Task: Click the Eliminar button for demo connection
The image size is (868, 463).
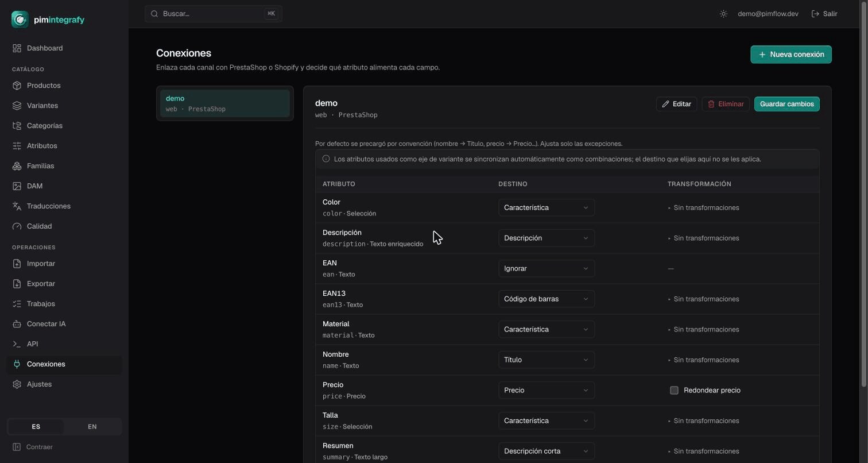Action: point(726,104)
